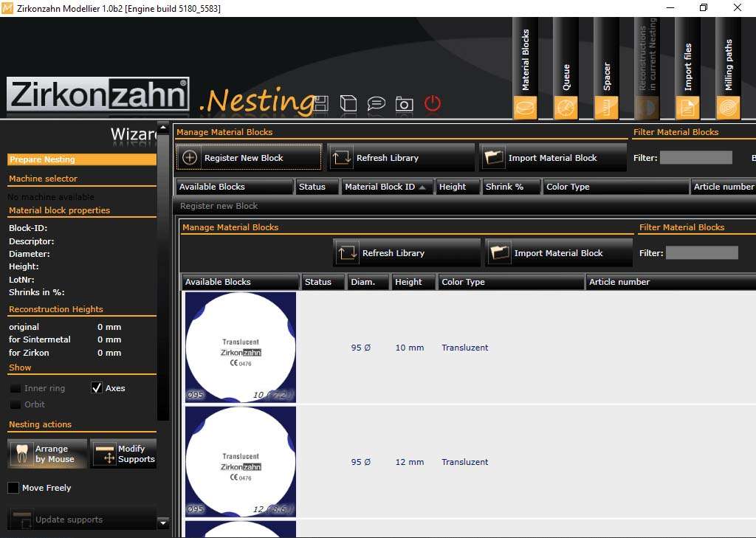Open the speech bubble comment icon

(376, 103)
